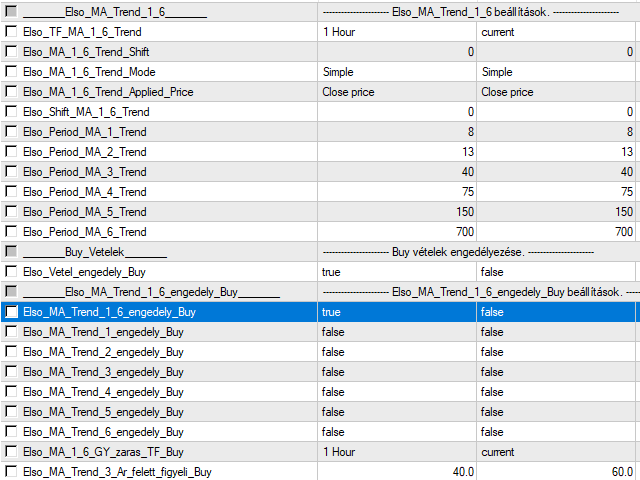This screenshot has width=640, height=480.
Task: Edit the first value 75 of Elso_Period_MA_4_Trend
Action: (397, 192)
